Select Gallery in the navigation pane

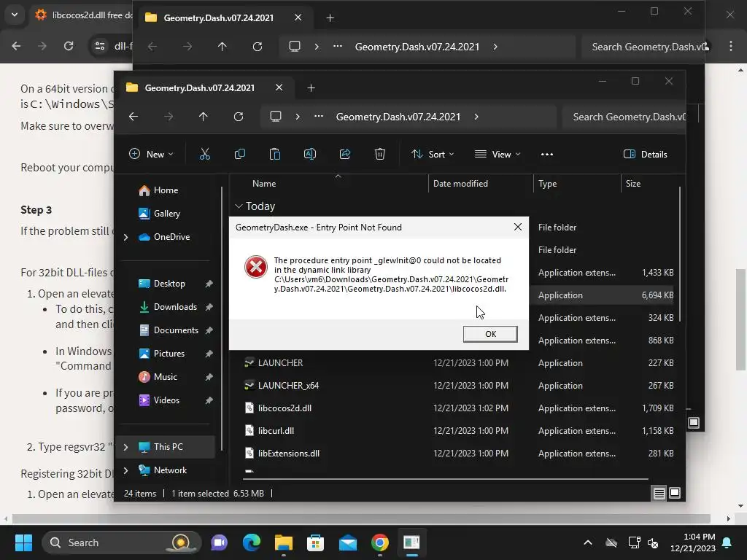click(167, 214)
